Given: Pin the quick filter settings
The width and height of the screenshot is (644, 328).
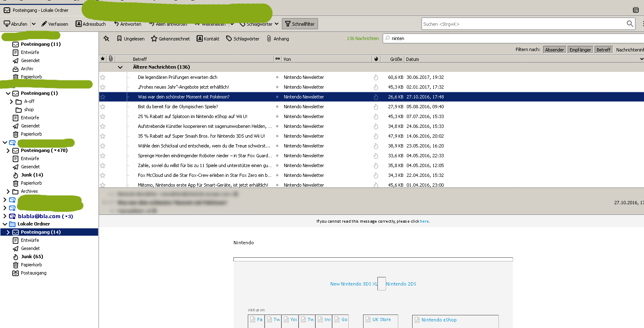Looking at the screenshot, I should tap(106, 38).
